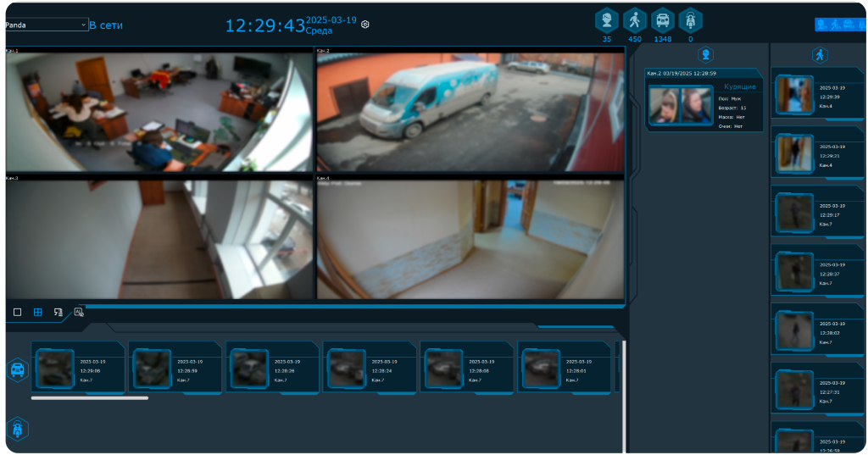This screenshot has width=868, height=455.
Task: Click the vehicle counter icon showing 1348
Action: point(663,20)
